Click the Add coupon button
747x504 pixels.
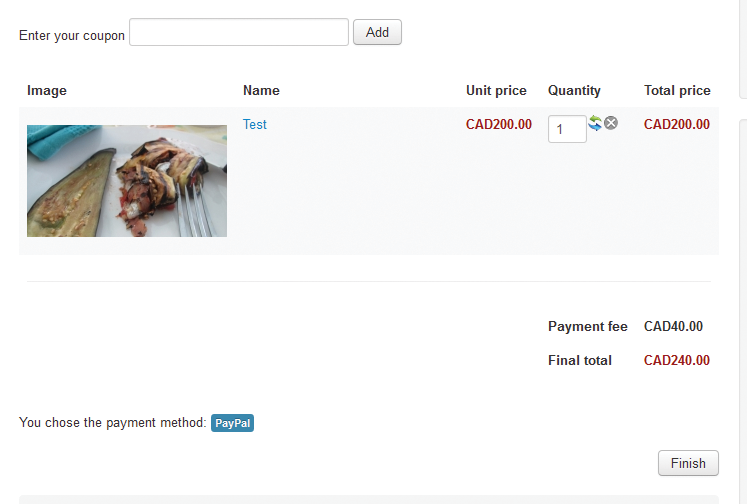click(377, 32)
